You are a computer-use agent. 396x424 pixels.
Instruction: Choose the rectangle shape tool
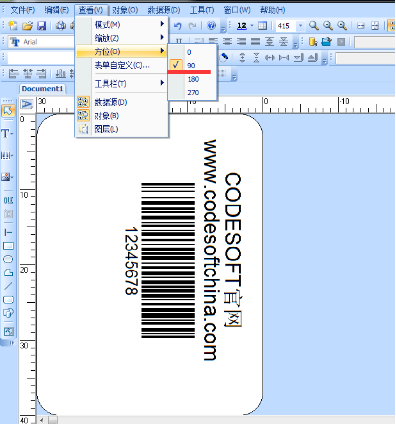[8, 246]
